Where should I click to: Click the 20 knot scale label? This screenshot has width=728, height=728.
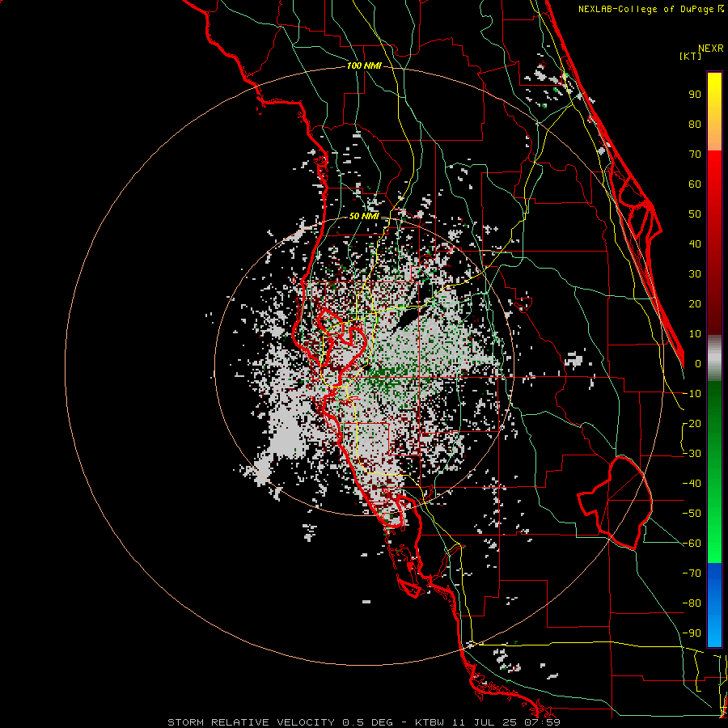click(695, 304)
